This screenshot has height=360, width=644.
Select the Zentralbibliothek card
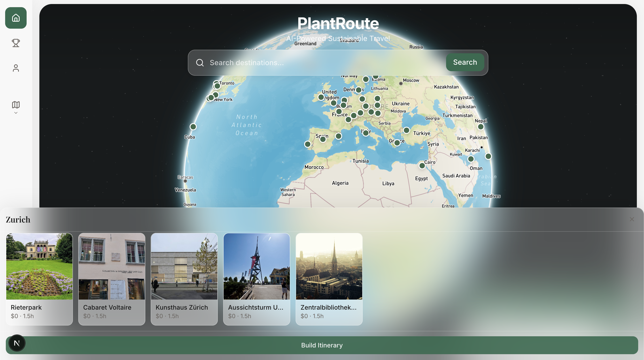tap(329, 279)
